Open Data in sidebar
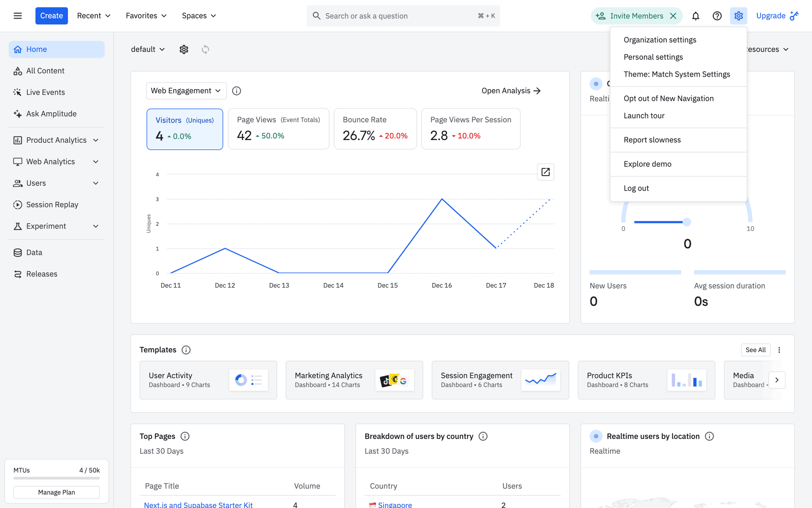 point(57,253)
